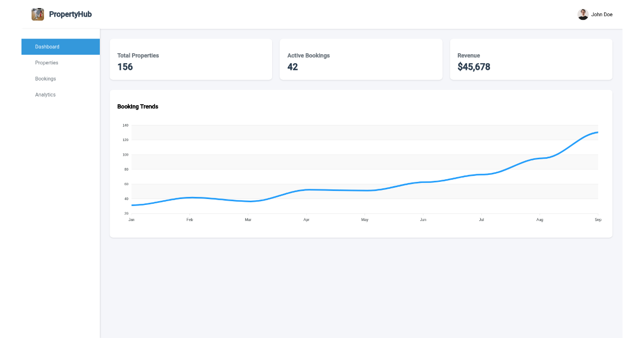This screenshot has height=338, width=644.
Task: Click John Doe's profile avatar
Action: pyautogui.click(x=583, y=14)
